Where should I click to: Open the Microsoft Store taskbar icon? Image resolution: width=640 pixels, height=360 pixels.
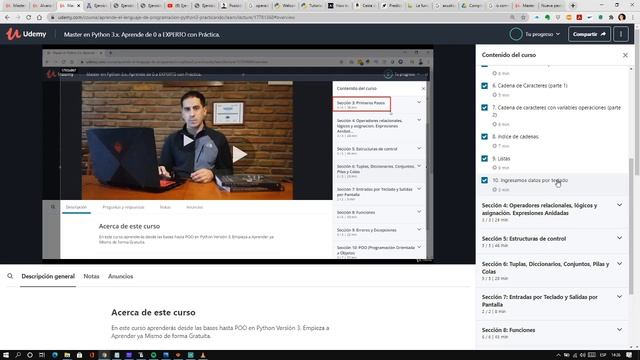click(79, 355)
